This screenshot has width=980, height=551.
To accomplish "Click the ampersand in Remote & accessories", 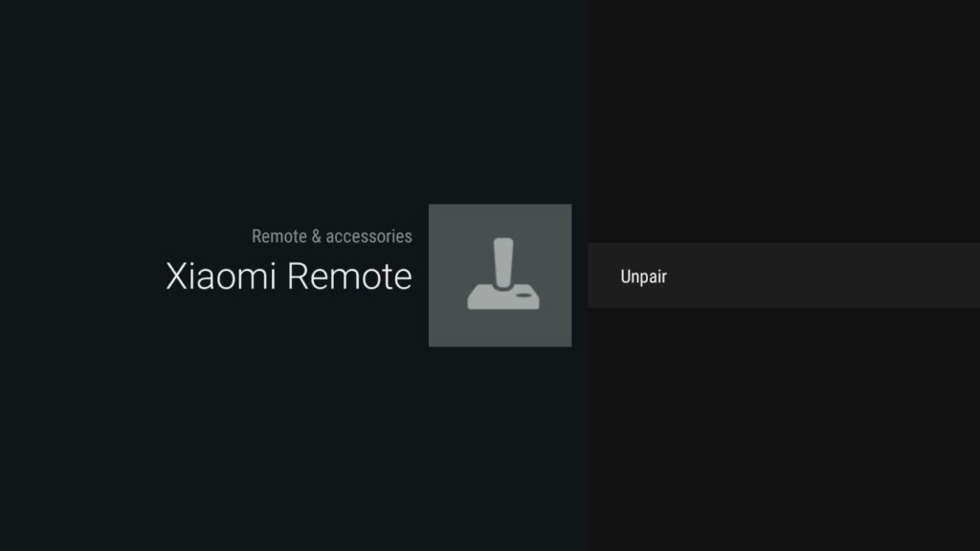I will (316, 236).
